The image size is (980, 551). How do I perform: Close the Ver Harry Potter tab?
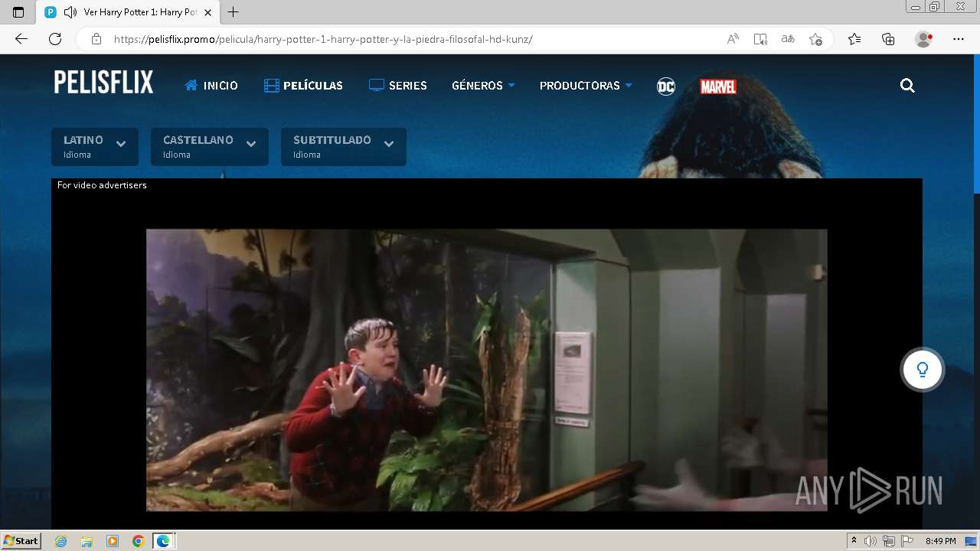[207, 12]
